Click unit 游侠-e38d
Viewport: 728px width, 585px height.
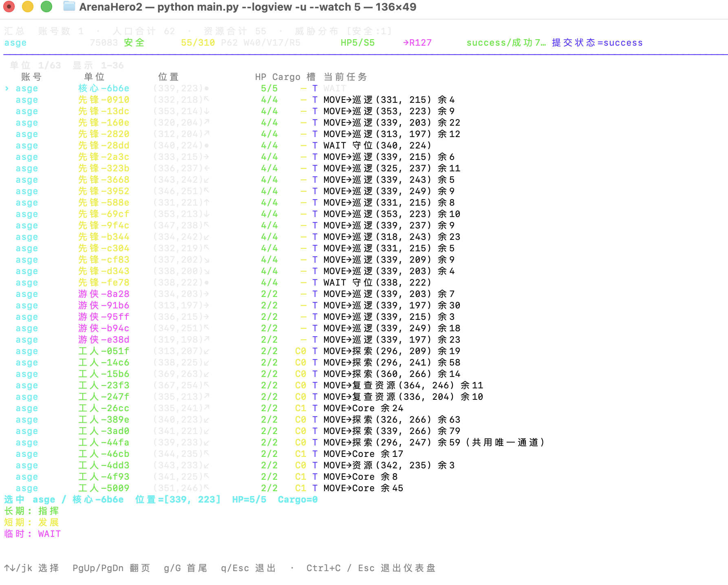tap(104, 339)
